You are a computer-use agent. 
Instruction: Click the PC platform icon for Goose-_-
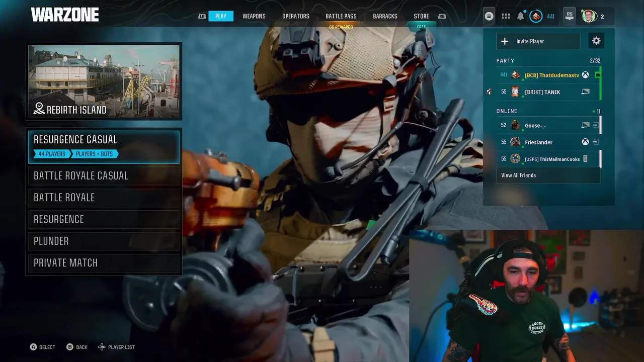[x=585, y=125]
